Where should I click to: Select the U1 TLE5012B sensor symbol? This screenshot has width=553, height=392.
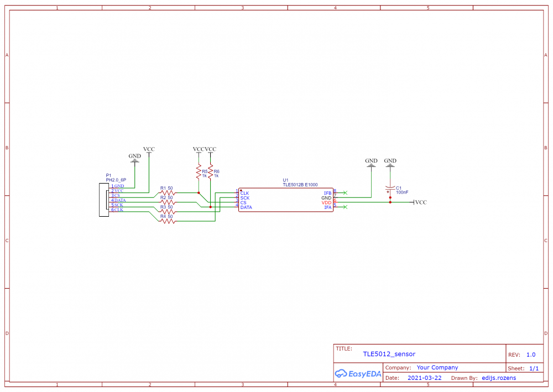click(286, 200)
